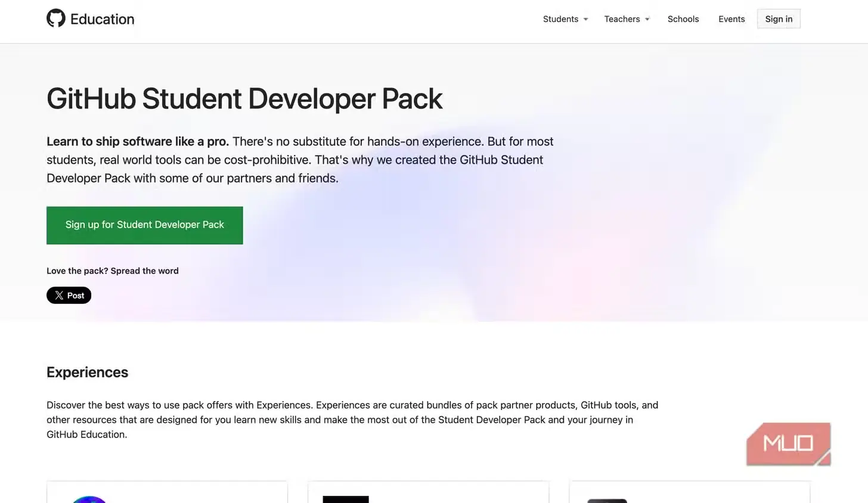
Task: Click the 'Love the pack? Spread the word' text
Action: coord(113,271)
